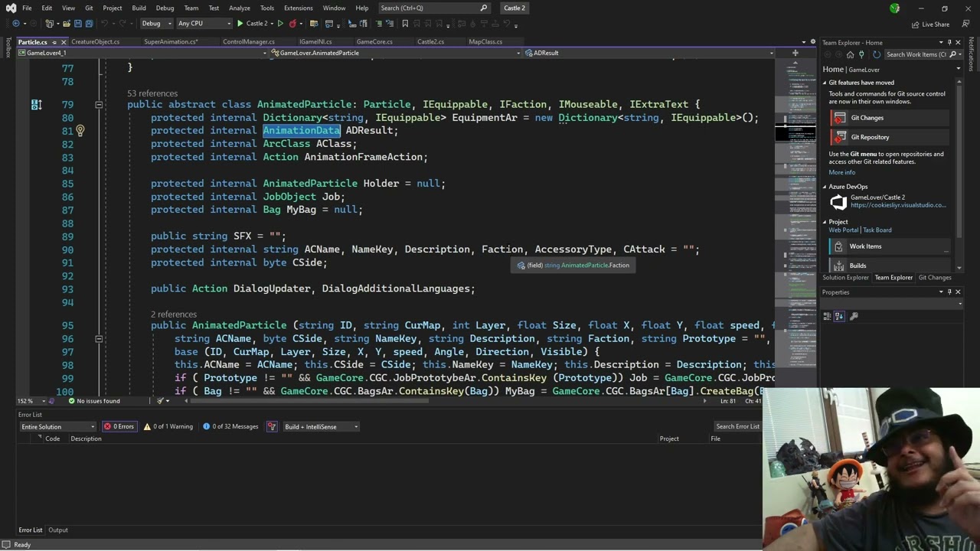Screen dimensions: 980x551
Task: Click the Save file icon
Action: pyautogui.click(x=80, y=24)
